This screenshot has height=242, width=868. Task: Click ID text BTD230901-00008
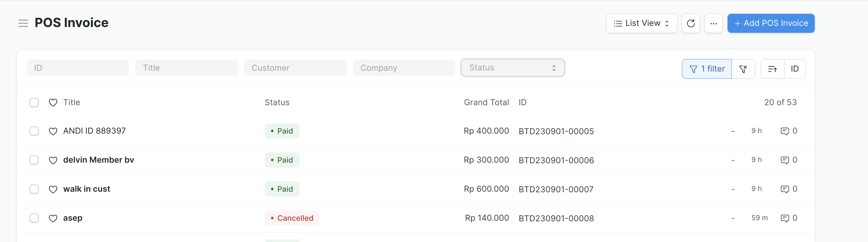pos(556,218)
